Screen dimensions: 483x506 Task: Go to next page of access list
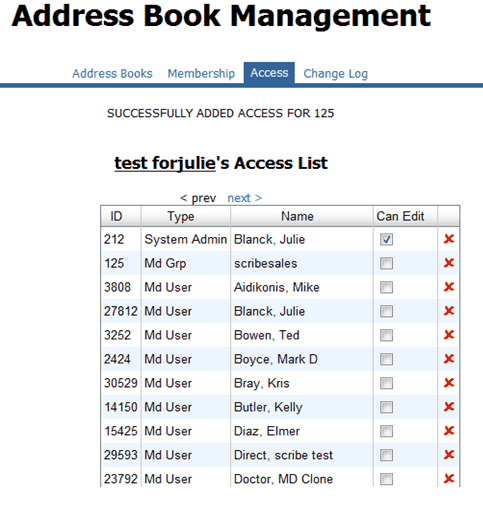click(x=245, y=198)
